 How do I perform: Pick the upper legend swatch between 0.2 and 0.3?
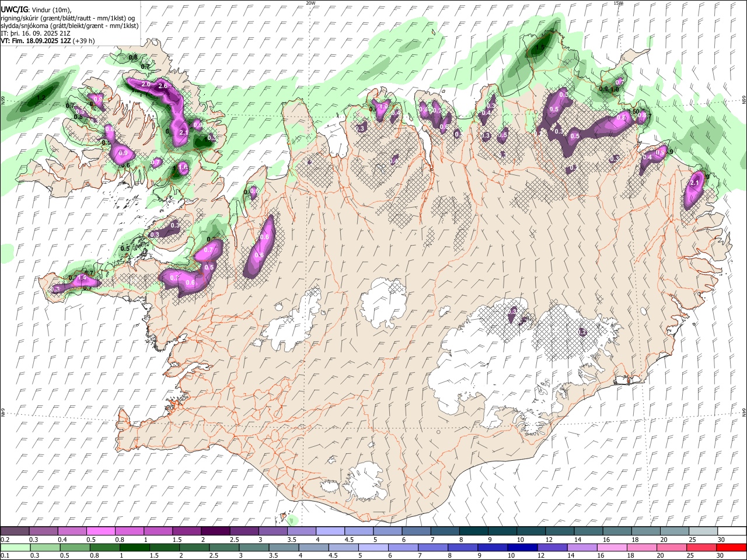(x=15, y=531)
